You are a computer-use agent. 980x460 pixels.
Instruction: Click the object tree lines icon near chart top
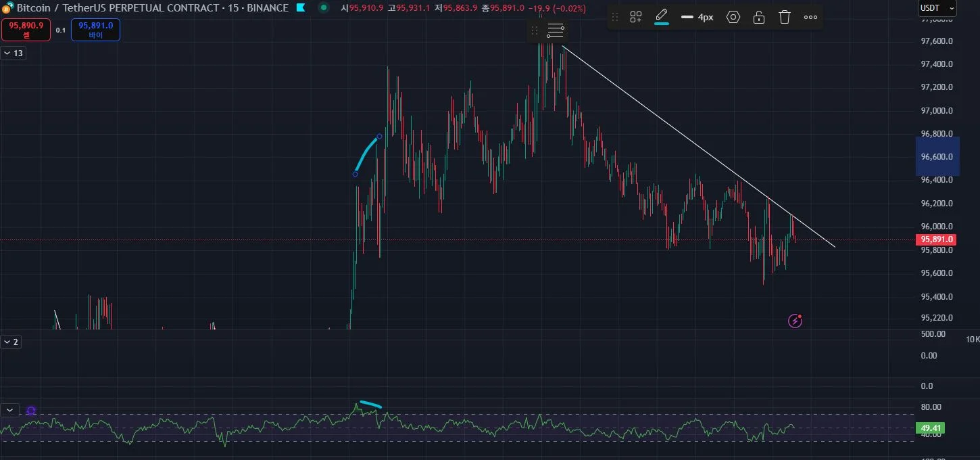tap(556, 30)
